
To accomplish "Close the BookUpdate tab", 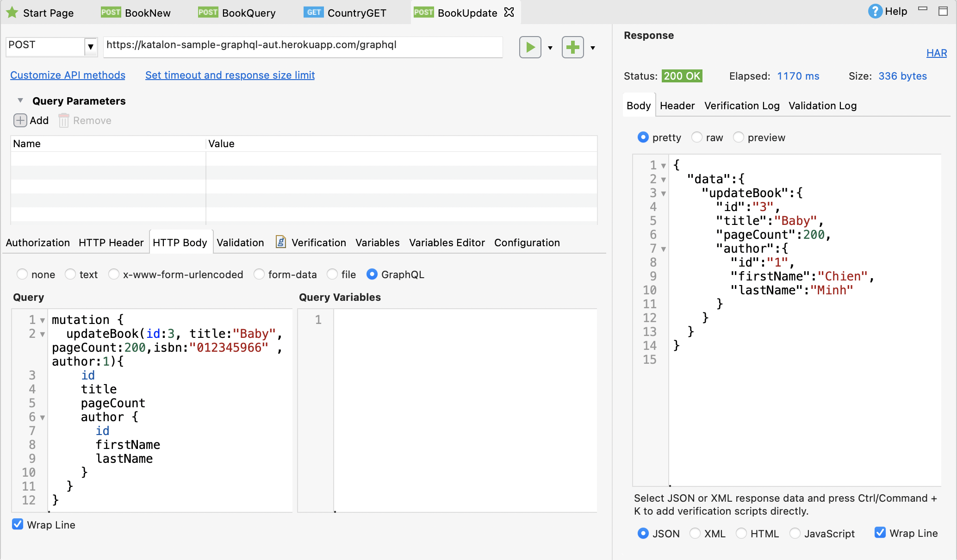I will point(509,12).
